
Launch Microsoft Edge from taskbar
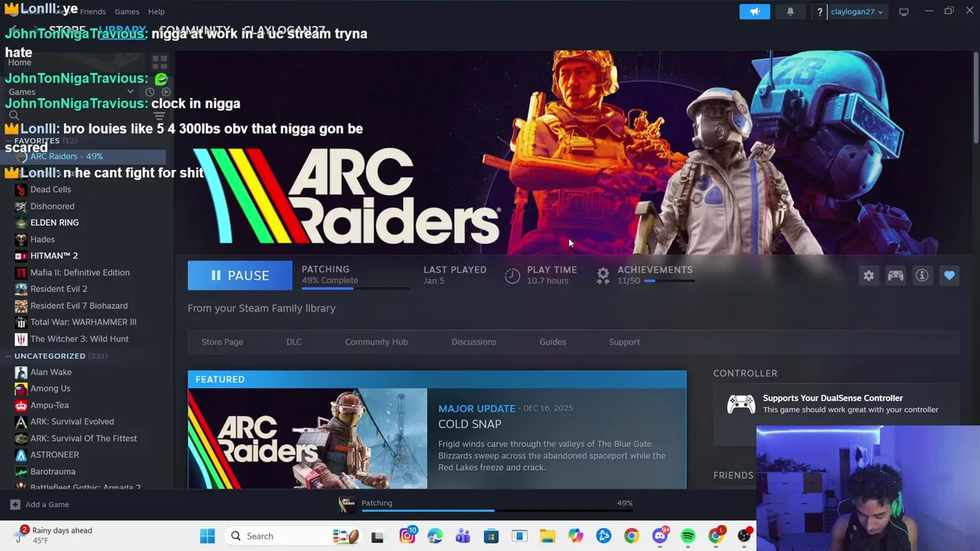pyautogui.click(x=435, y=536)
